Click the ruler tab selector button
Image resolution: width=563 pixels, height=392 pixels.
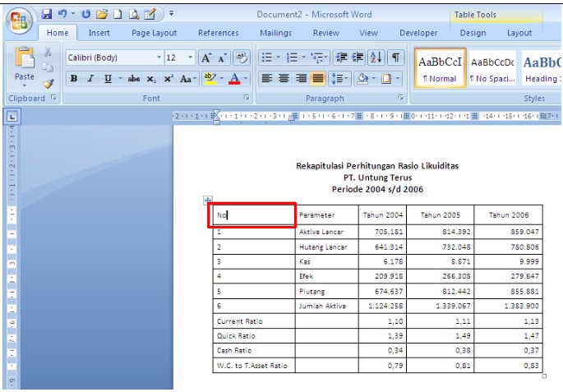point(12,117)
